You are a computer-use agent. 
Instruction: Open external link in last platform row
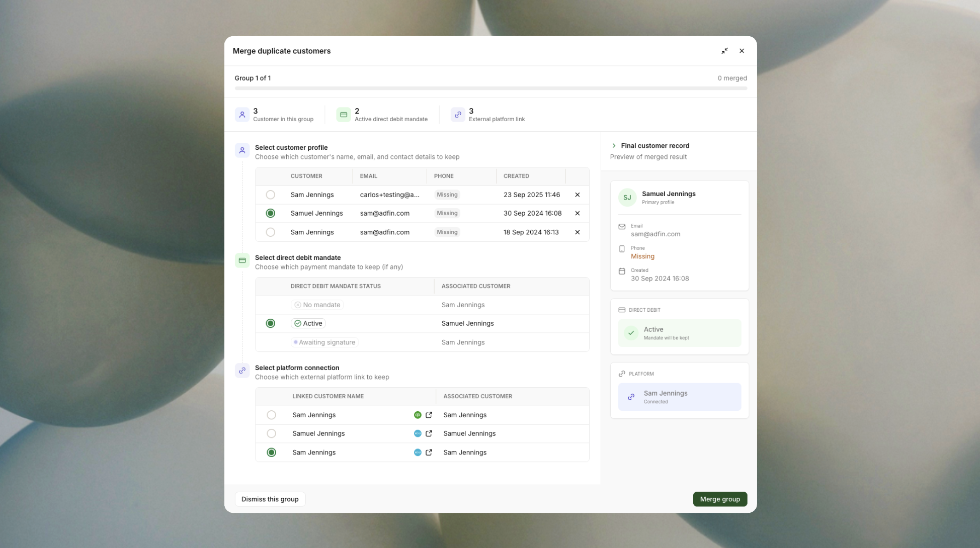429,452
